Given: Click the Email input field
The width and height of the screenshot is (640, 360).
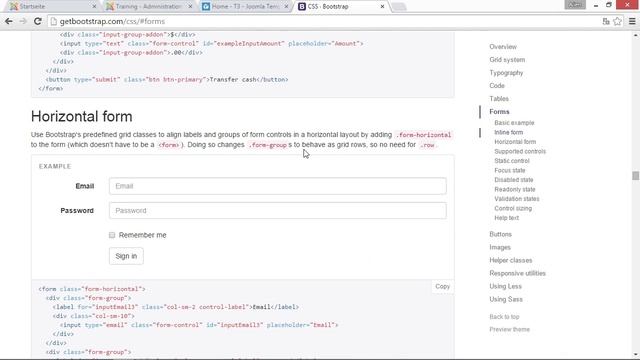Looking at the screenshot, I should pos(278,186).
